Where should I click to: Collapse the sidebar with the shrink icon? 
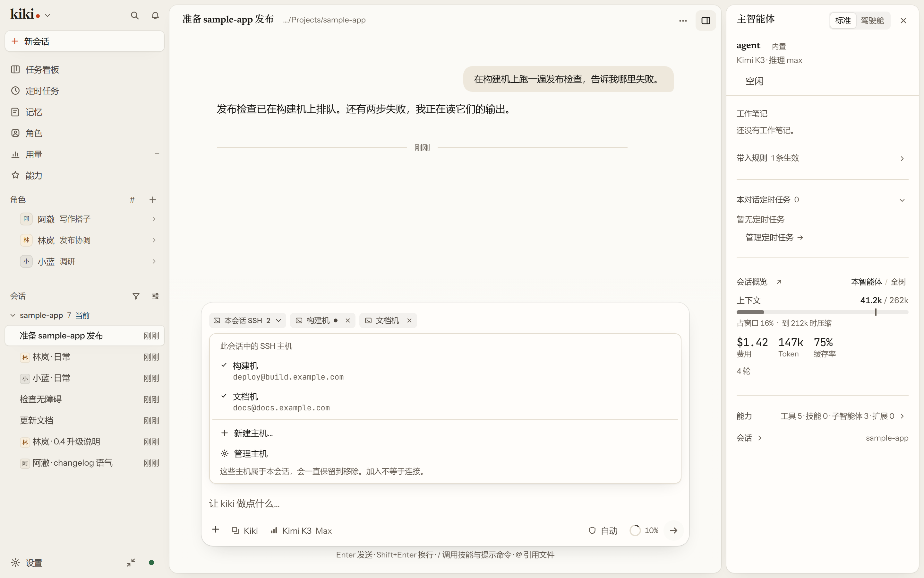pos(131,563)
